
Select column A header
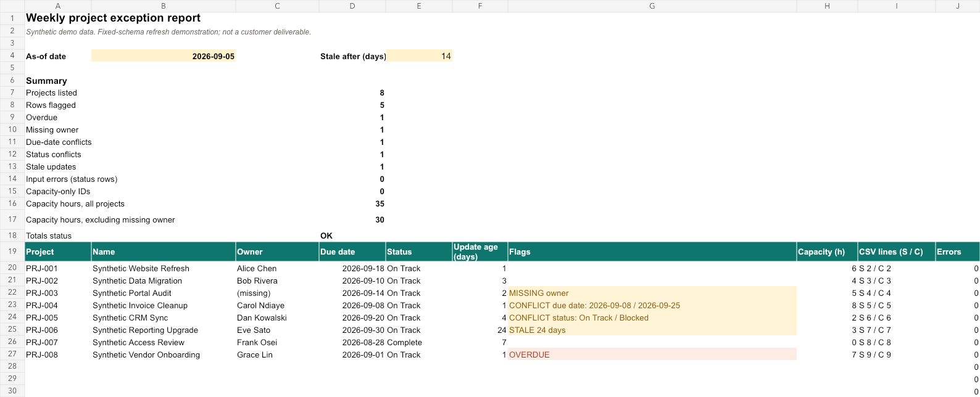click(57, 6)
